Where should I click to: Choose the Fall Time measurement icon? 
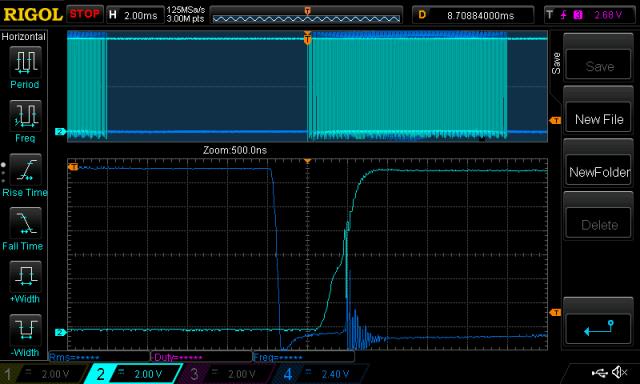click(x=25, y=223)
